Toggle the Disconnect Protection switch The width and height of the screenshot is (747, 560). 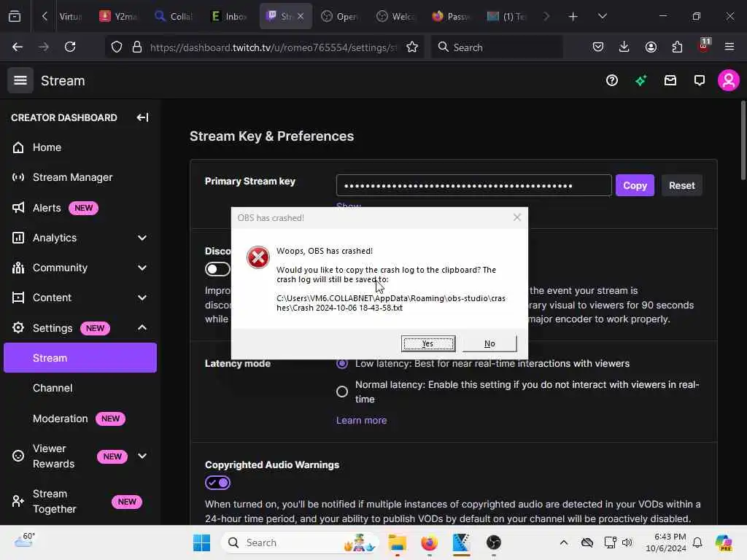[217, 269]
